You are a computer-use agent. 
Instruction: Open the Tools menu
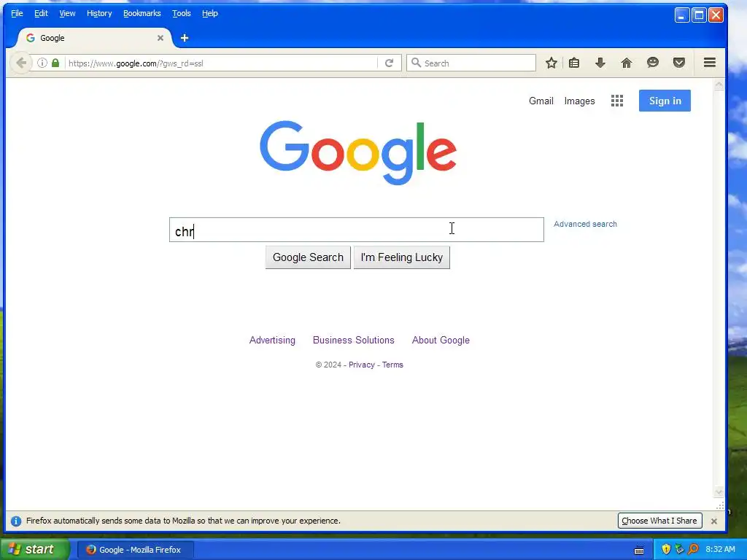point(182,13)
